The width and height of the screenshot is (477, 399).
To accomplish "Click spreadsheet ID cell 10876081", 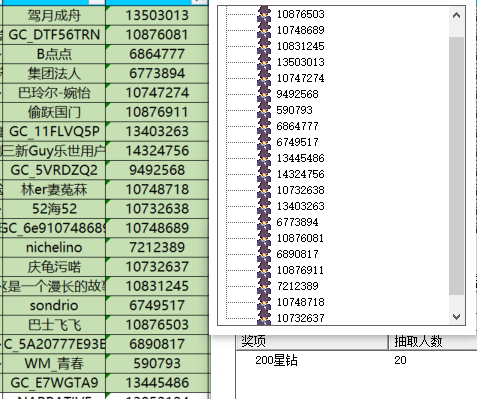I will tap(157, 35).
